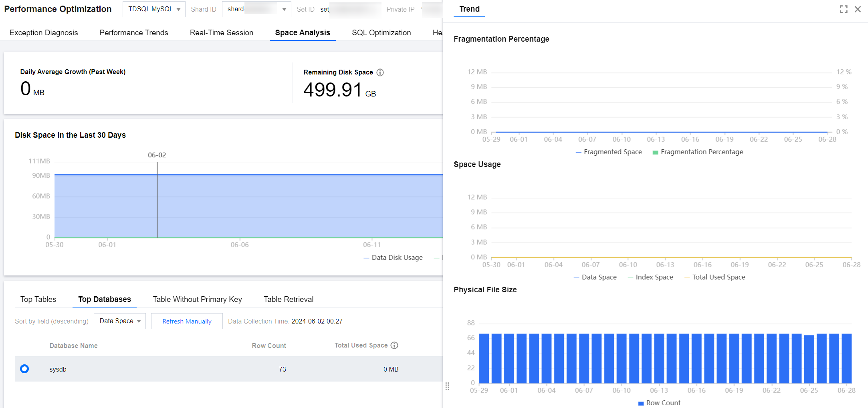The width and height of the screenshot is (868, 408).
Task: Click info icon next to Total Used Space
Action: click(x=394, y=345)
